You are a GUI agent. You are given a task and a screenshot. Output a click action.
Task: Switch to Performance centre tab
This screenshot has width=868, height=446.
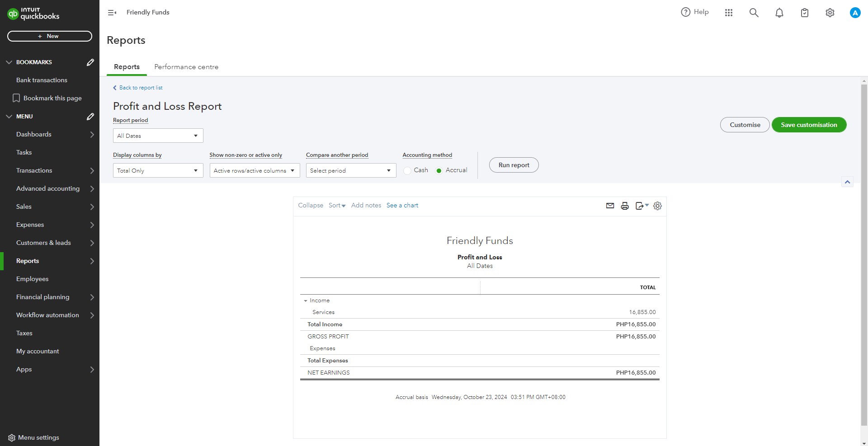click(186, 67)
